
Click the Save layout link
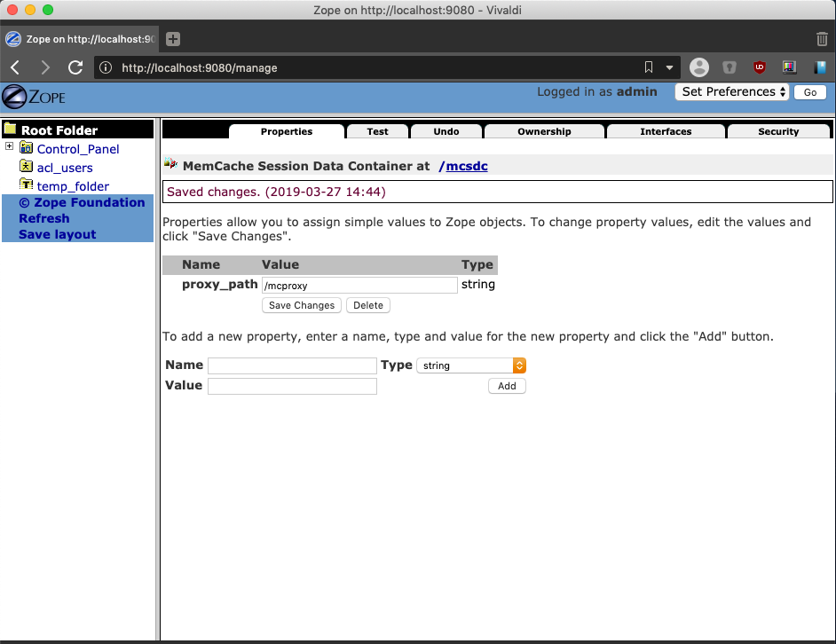[57, 234]
